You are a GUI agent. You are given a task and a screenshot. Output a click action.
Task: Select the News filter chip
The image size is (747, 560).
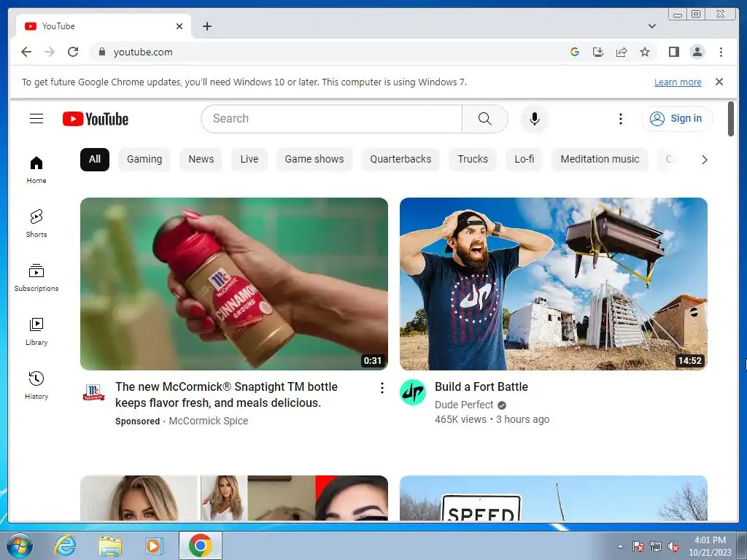[x=201, y=159]
